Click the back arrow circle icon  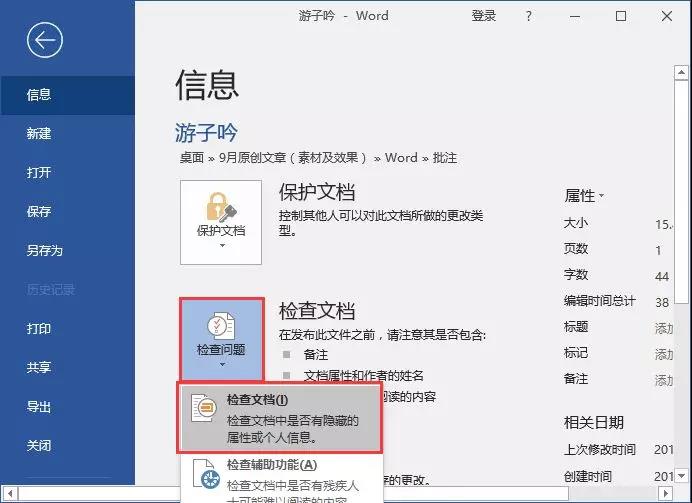click(x=46, y=40)
